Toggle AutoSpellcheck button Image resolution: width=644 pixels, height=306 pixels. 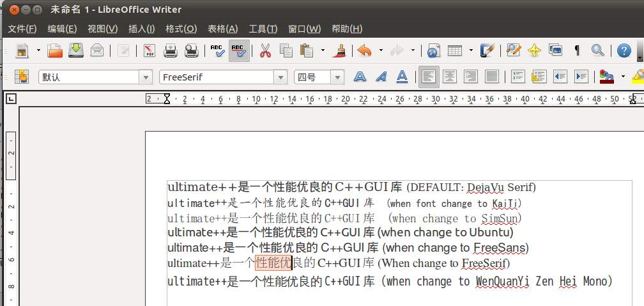tap(238, 50)
